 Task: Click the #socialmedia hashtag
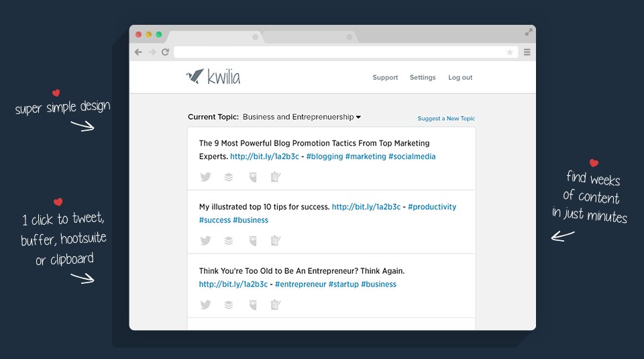(412, 156)
